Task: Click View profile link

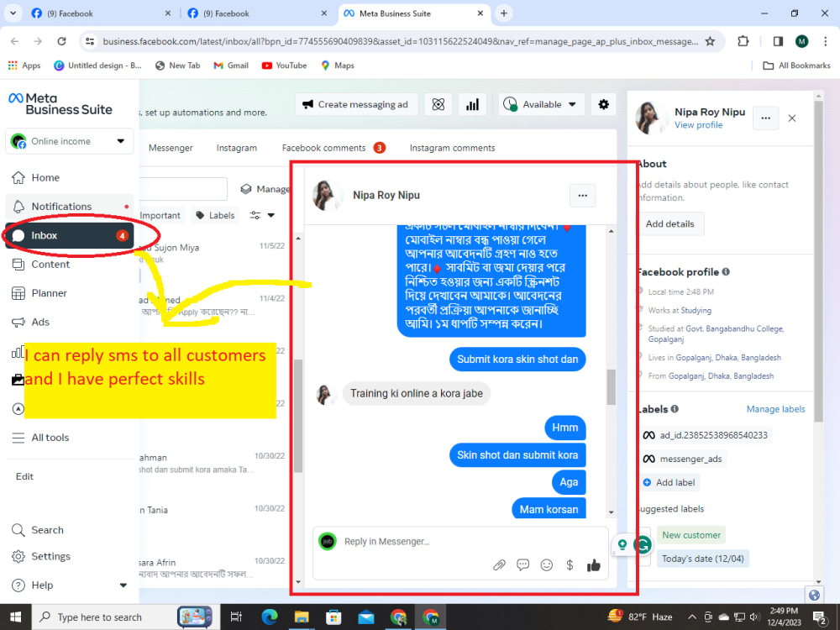Action: pyautogui.click(x=698, y=125)
